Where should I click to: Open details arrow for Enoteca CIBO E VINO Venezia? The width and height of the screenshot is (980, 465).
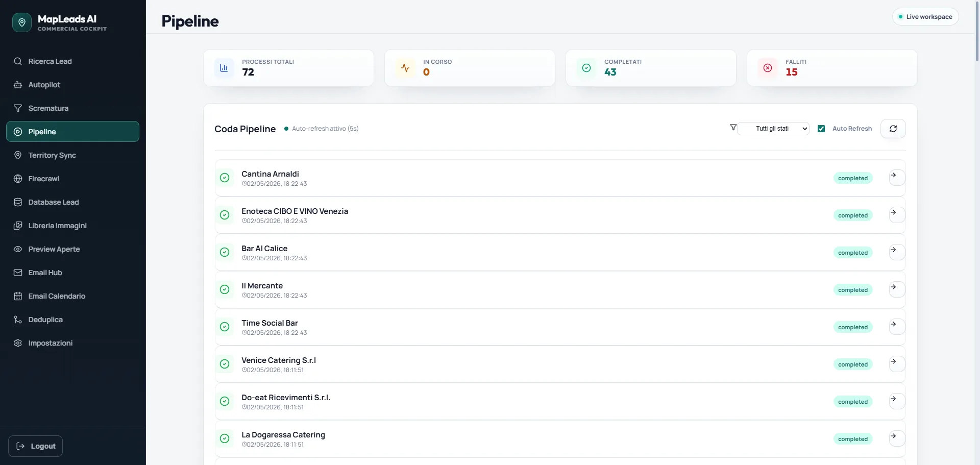[897, 215]
